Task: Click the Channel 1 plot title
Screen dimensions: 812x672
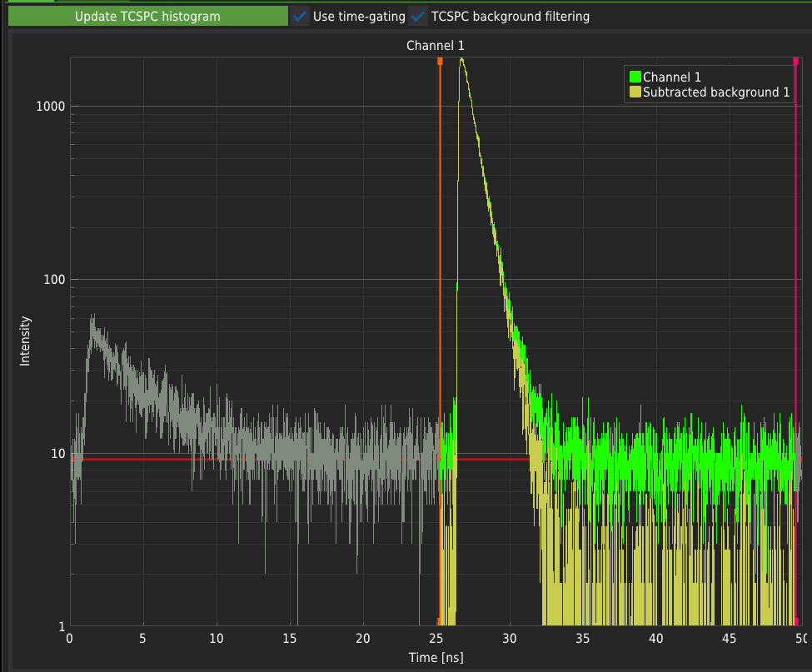Action: 435,46
